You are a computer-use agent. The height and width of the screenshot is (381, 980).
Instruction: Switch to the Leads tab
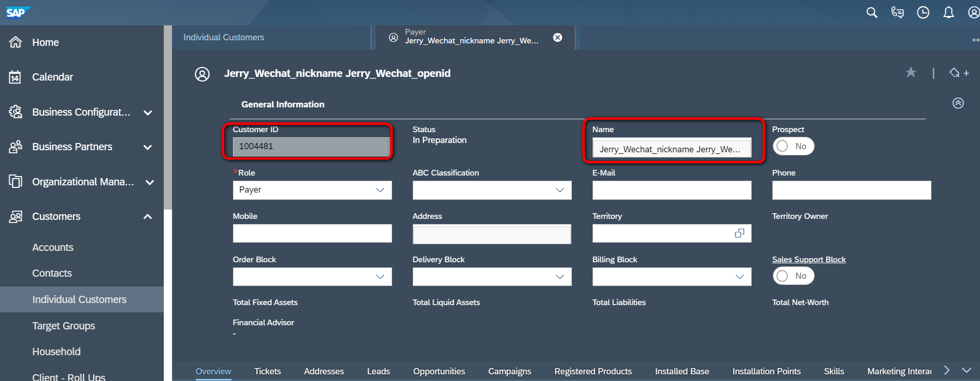[x=379, y=371]
